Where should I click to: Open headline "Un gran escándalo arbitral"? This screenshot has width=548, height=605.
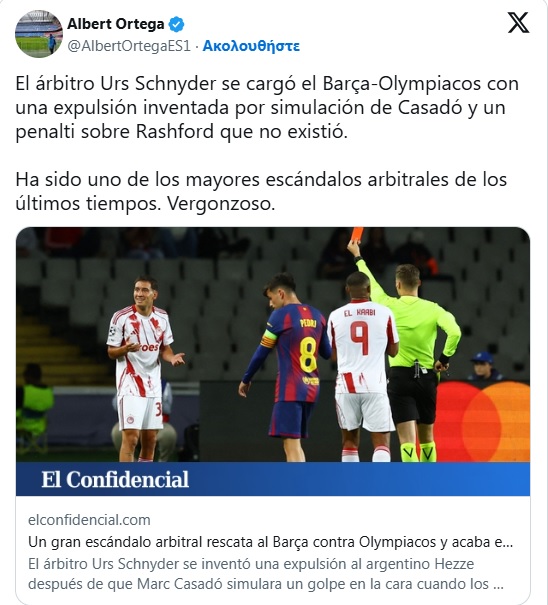tap(271, 542)
